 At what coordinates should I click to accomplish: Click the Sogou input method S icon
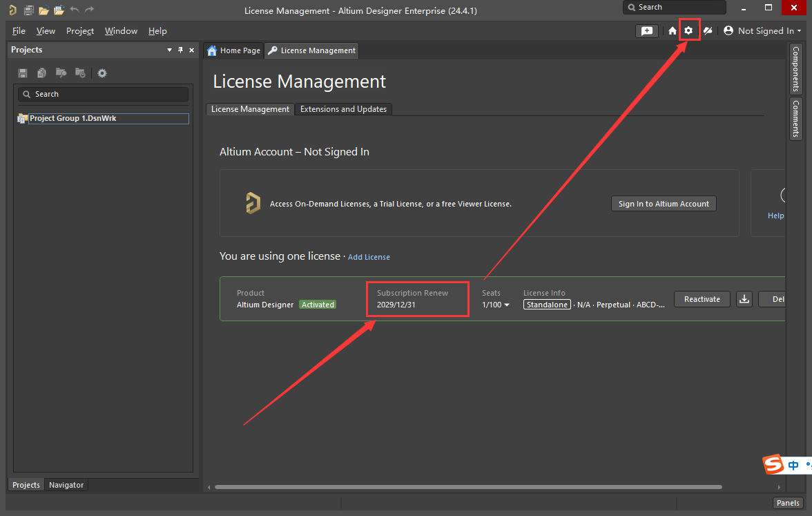pyautogui.click(x=773, y=464)
